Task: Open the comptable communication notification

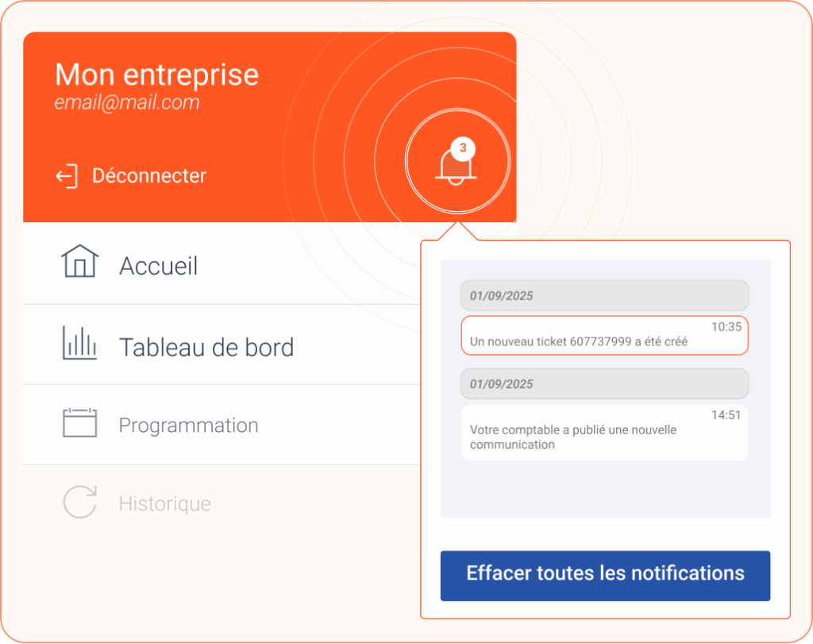Action: (x=604, y=433)
